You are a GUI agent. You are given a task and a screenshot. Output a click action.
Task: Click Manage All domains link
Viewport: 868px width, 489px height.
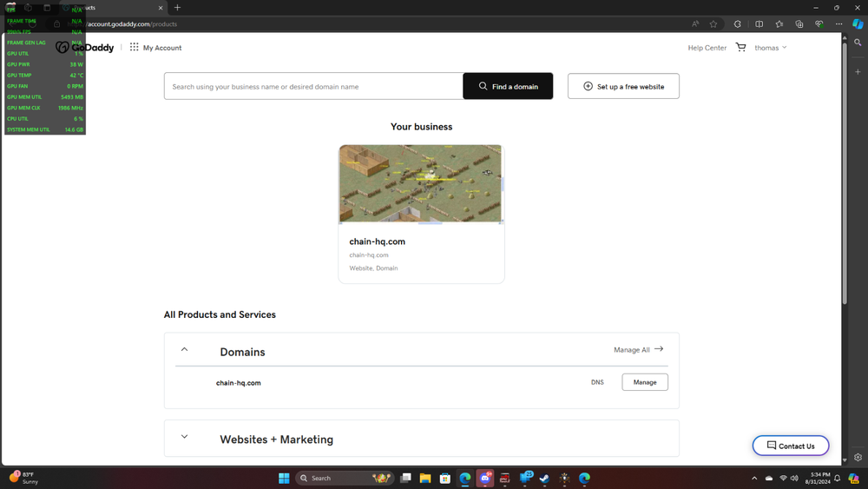coord(638,349)
